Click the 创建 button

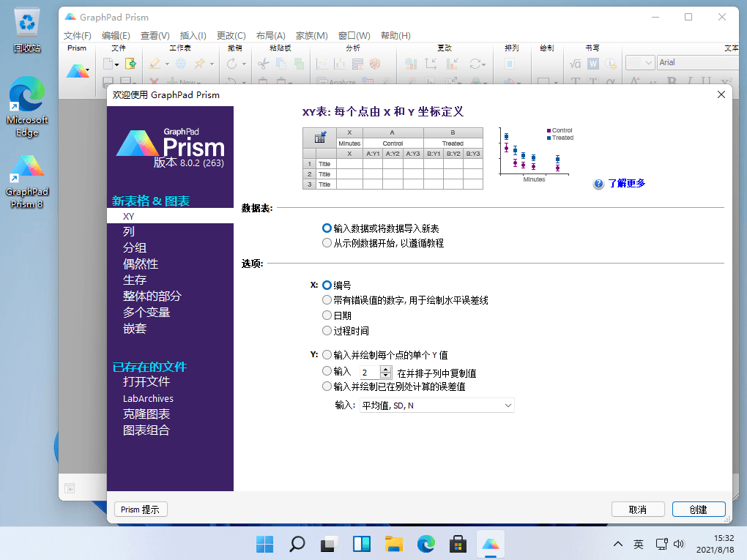(699, 509)
